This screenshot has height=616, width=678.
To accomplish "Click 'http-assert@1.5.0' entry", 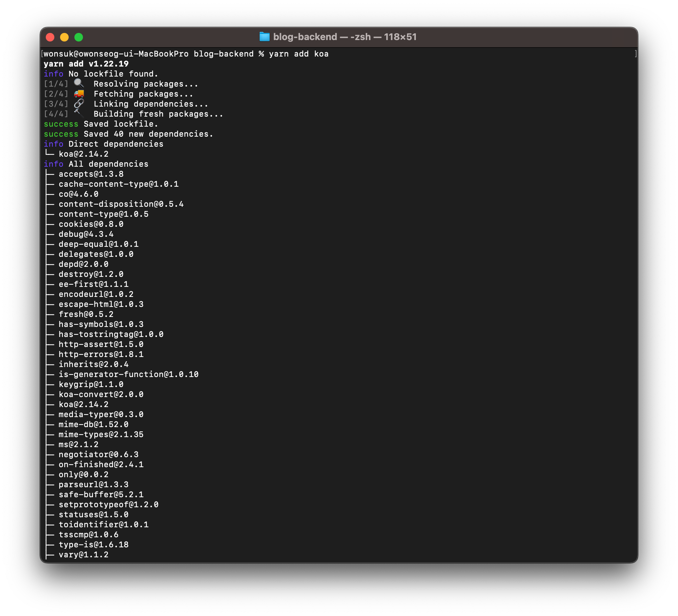I will click(101, 344).
